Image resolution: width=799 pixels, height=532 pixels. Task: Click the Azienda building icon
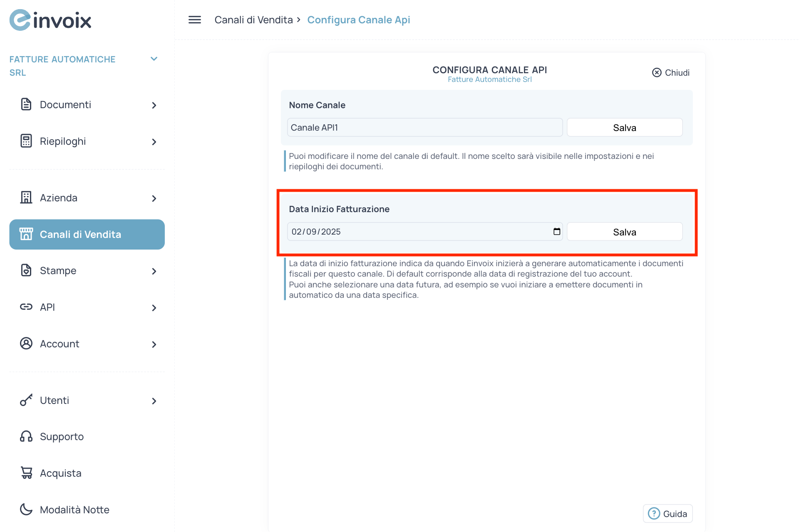pos(26,198)
